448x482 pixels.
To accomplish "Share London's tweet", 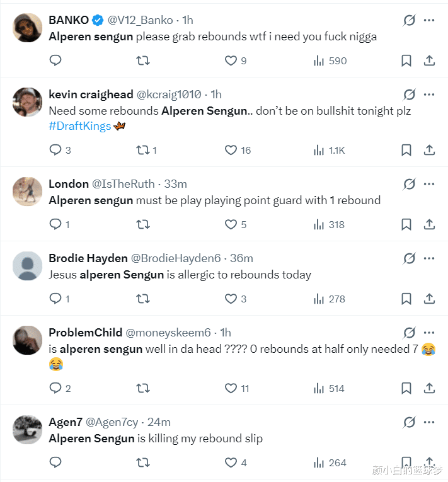I will tap(429, 224).
